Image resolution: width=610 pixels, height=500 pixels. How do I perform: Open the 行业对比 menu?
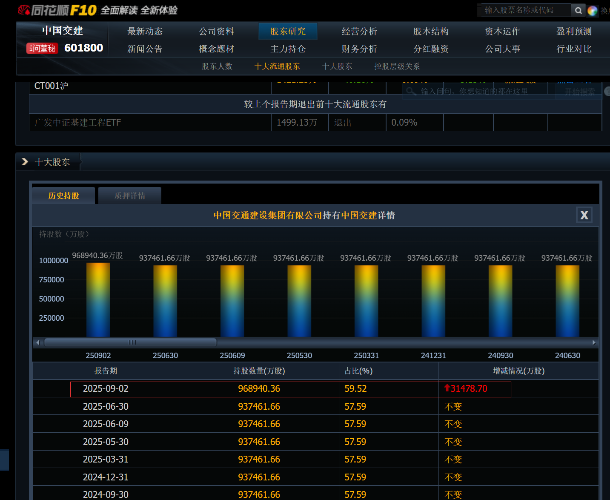pyautogui.click(x=574, y=49)
